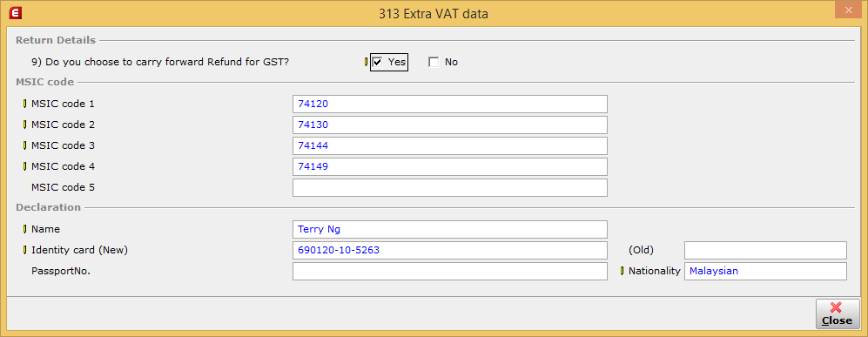This screenshot has height=337, width=868.
Task: Click the empty PassportNo. field
Action: [x=450, y=271]
